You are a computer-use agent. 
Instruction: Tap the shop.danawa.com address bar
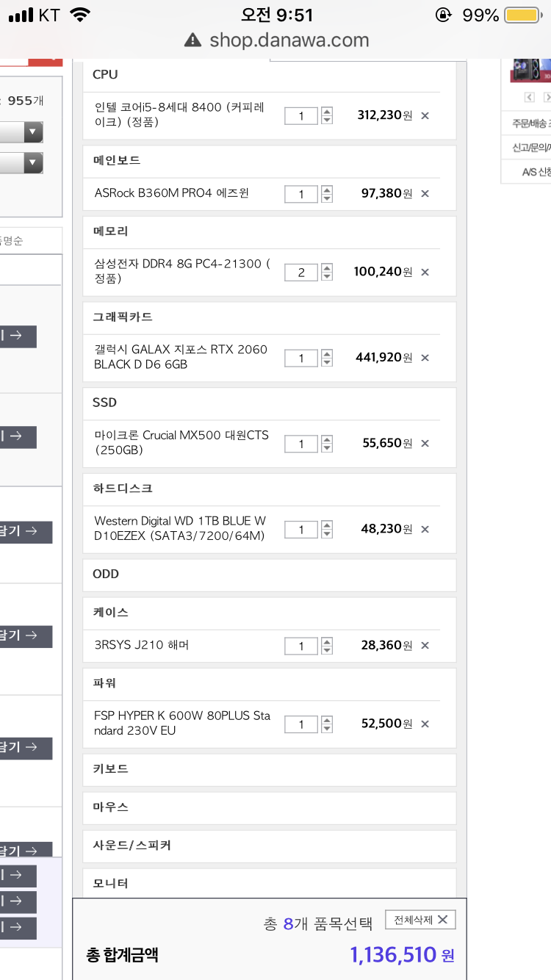coord(288,40)
